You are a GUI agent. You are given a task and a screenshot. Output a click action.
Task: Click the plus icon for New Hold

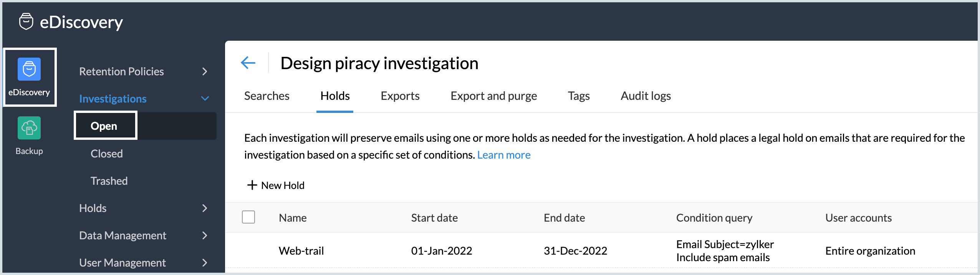pyautogui.click(x=252, y=185)
